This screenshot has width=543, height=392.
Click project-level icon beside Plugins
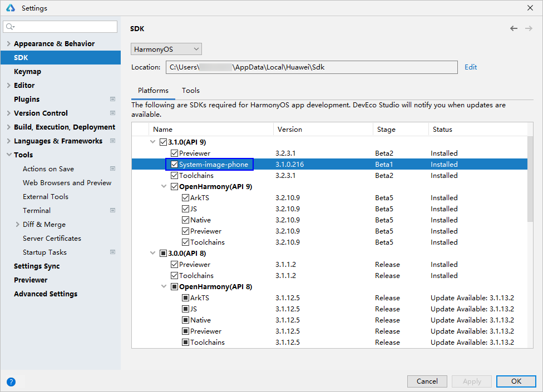(x=112, y=100)
